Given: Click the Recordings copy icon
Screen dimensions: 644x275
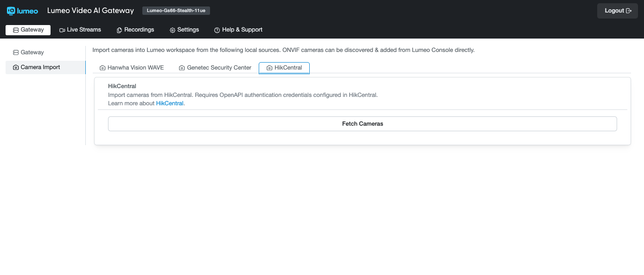Looking at the screenshot, I should click(119, 30).
